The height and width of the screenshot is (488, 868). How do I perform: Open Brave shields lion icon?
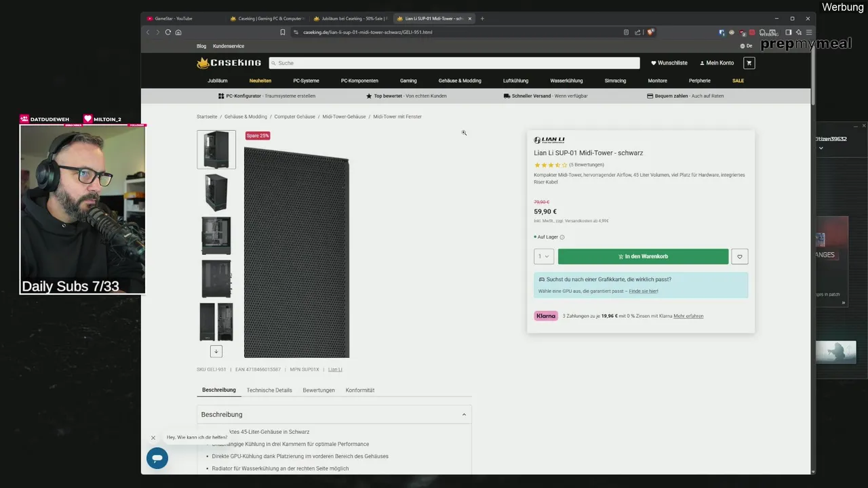(650, 32)
